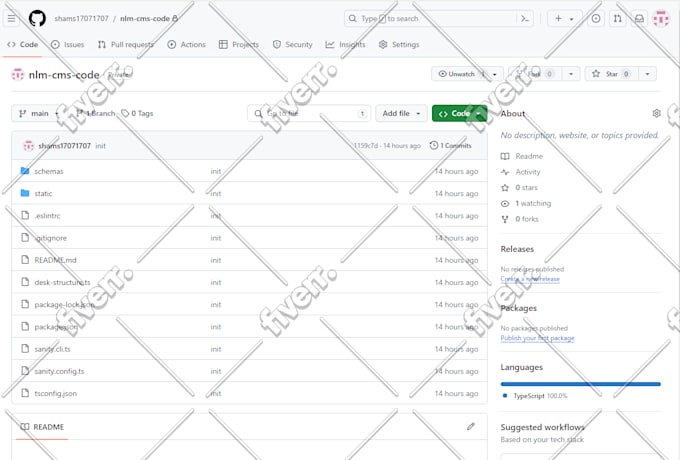Viewport: 680px width, 460px height.
Task: Click the shams17071707 breadcrumb link
Action: (x=82, y=18)
